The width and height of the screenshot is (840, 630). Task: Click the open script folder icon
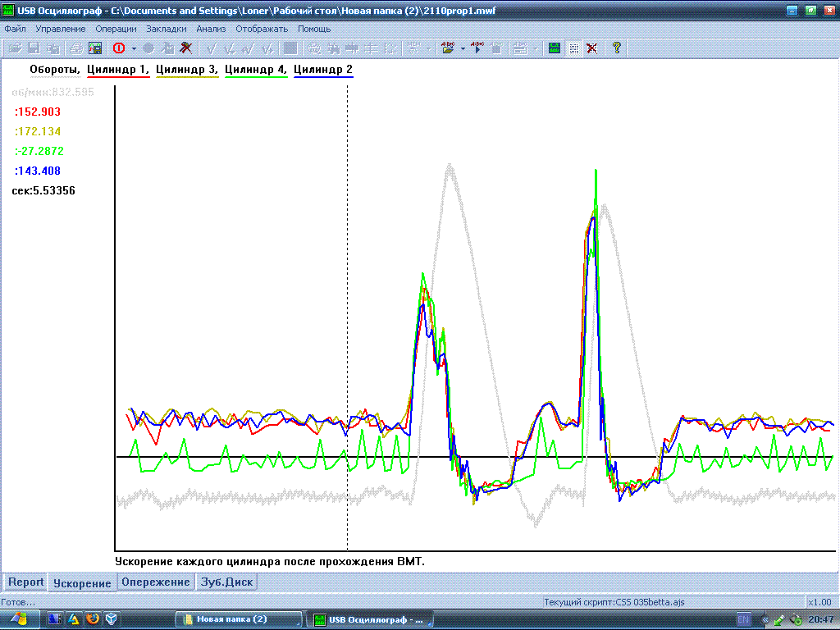[447, 48]
